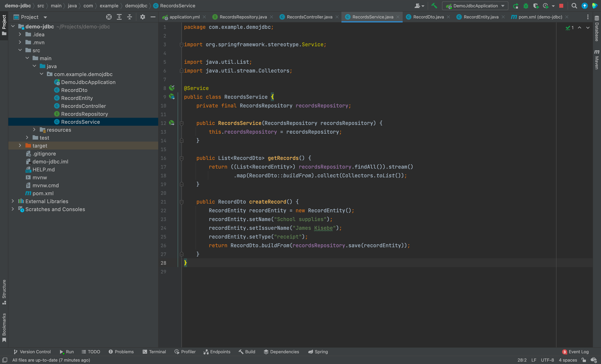
Task: Close the RecordsService.java tab
Action: click(398, 17)
